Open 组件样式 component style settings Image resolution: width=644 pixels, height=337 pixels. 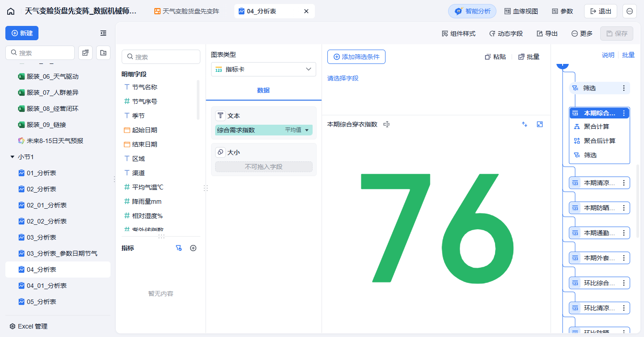(x=458, y=34)
